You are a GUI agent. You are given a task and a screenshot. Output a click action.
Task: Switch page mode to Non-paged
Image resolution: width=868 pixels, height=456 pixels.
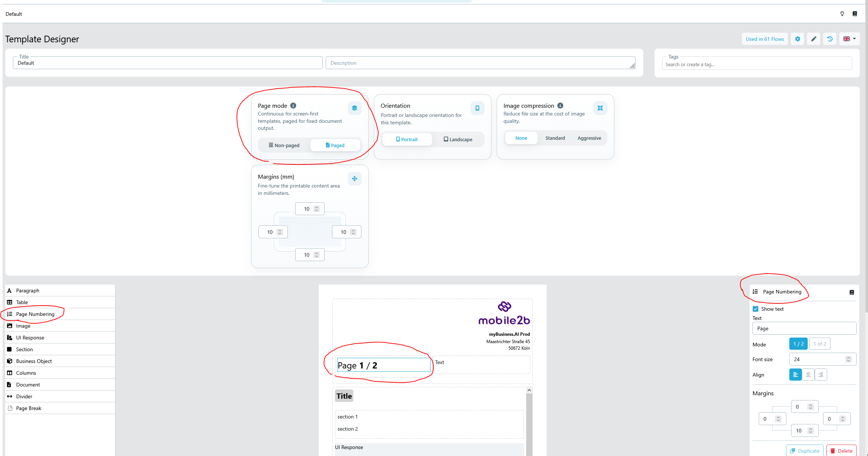coord(284,145)
